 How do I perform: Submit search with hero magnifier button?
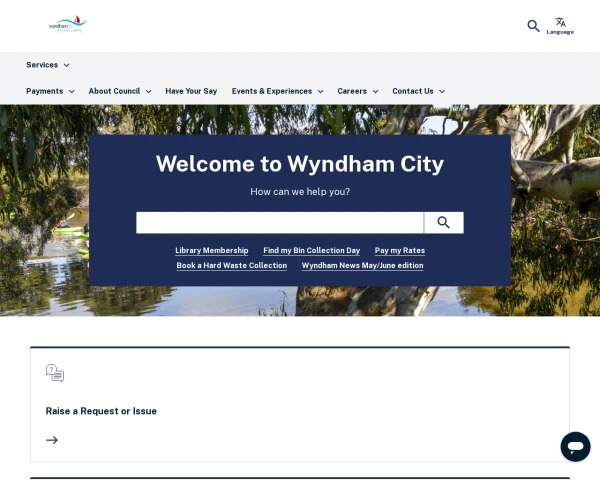[x=443, y=222]
